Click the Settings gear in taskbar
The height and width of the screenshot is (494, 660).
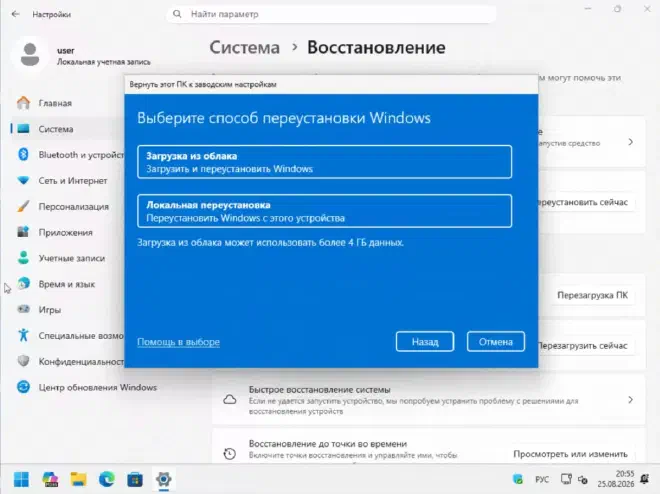164,479
